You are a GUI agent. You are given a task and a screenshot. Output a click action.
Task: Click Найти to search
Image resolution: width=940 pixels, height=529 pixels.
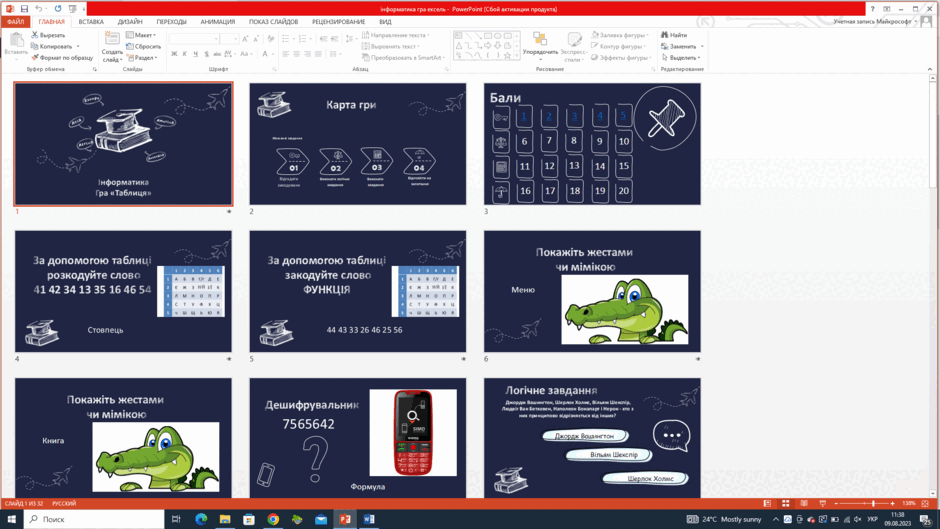point(674,35)
